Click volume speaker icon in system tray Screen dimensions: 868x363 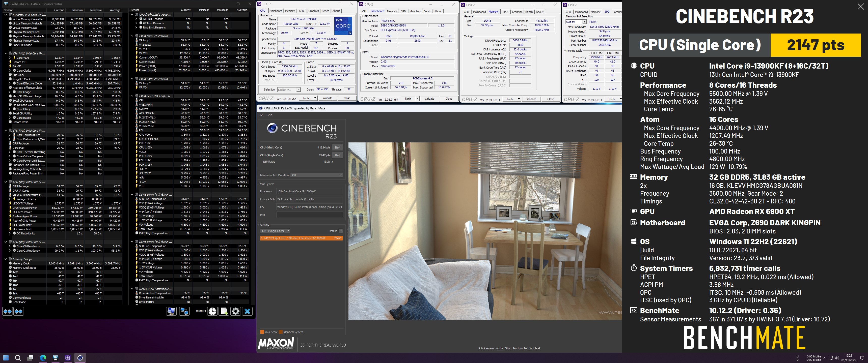coord(837,358)
